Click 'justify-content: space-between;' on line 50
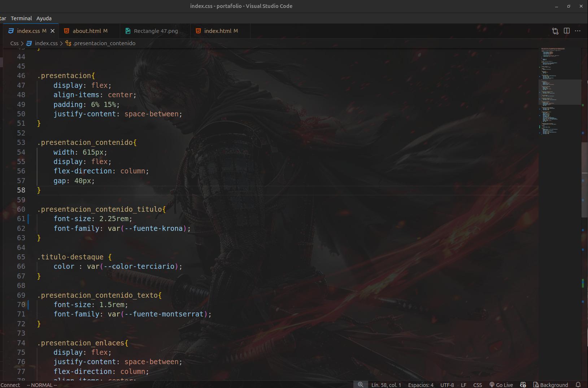This screenshot has height=388, width=588. pyautogui.click(x=118, y=114)
